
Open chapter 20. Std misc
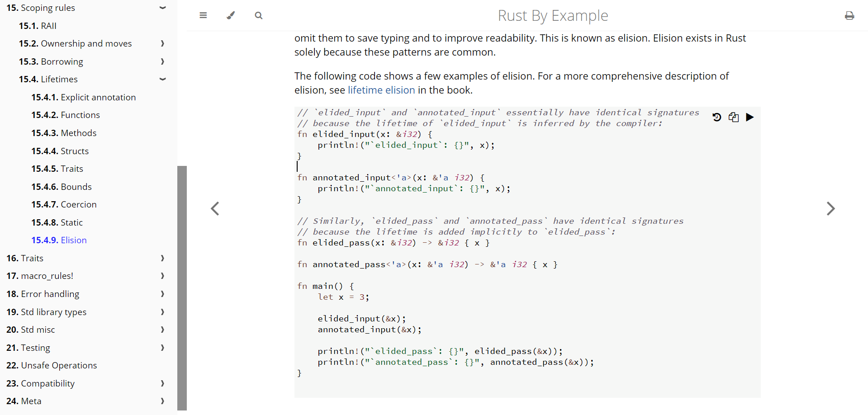pos(30,330)
